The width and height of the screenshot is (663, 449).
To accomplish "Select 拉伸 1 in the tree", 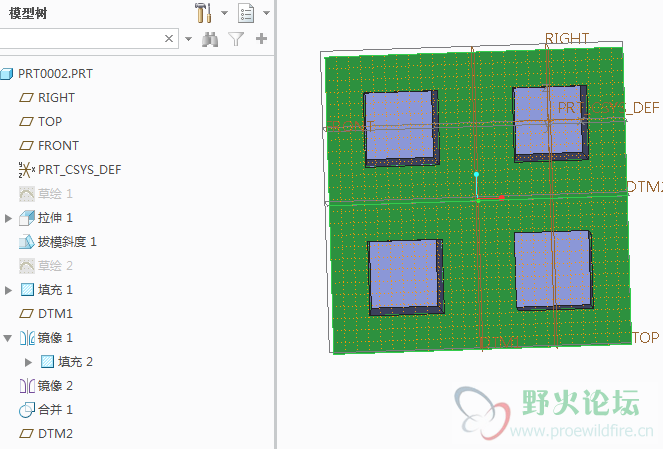I will tap(55, 218).
